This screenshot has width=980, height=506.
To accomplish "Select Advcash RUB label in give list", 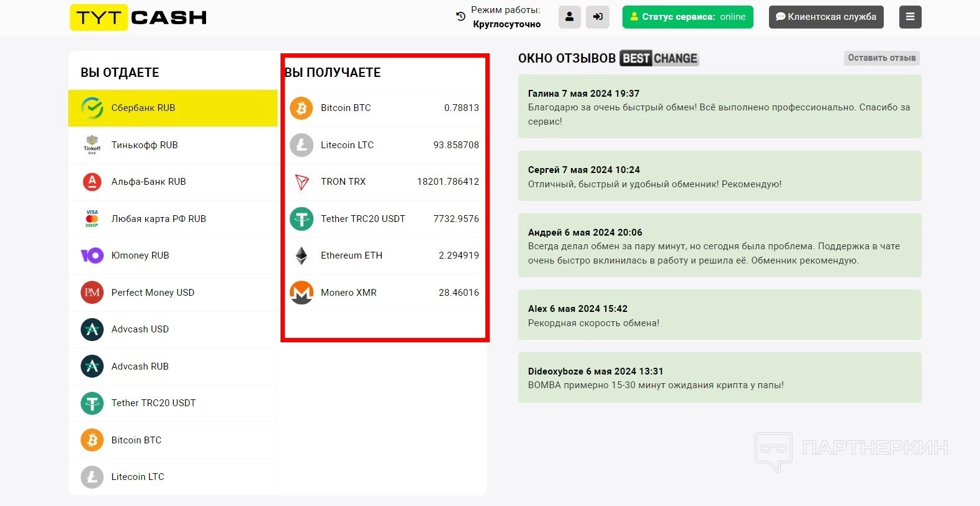I will pos(140,366).
